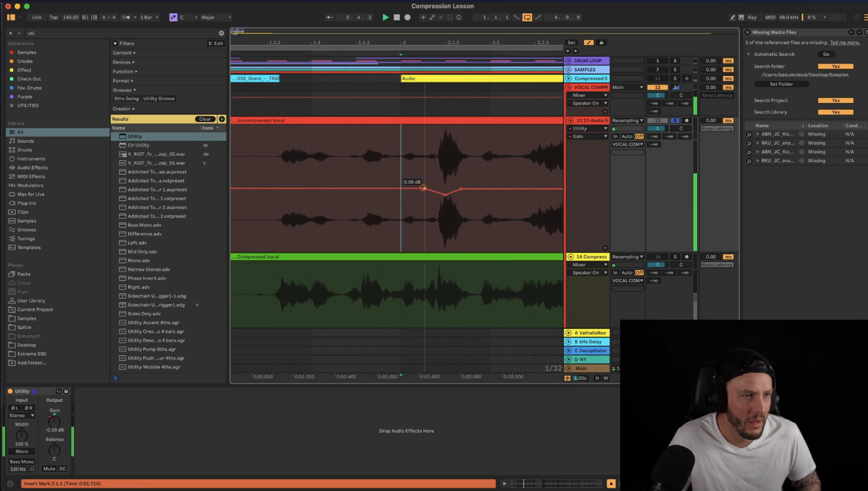The height and width of the screenshot is (491, 868).
Task: Open the Mixer automation chooser on VOCAL COMPR
Action: pyautogui.click(x=587, y=95)
